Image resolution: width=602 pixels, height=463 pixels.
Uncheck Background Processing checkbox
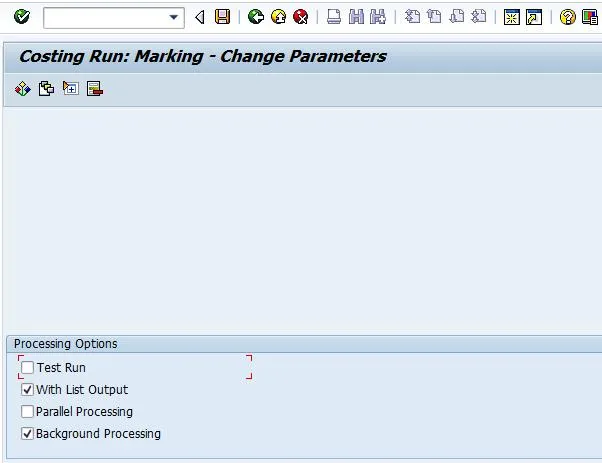coord(27,434)
